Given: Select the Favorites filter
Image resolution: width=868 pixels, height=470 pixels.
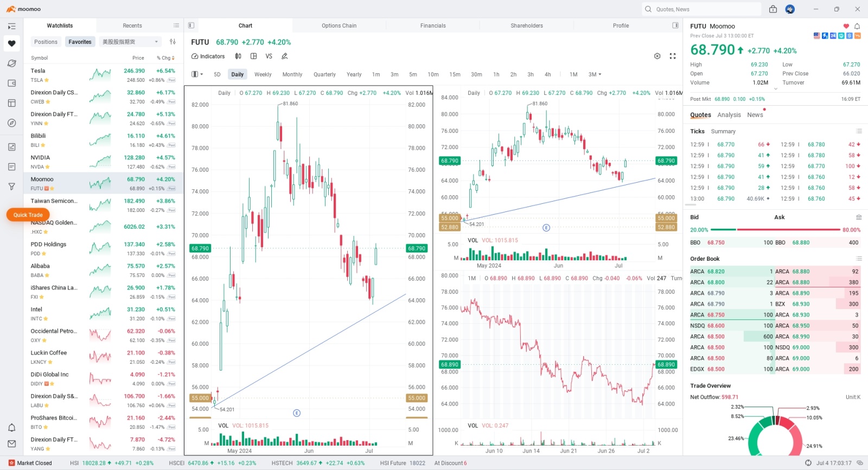Looking at the screenshot, I should coord(80,42).
